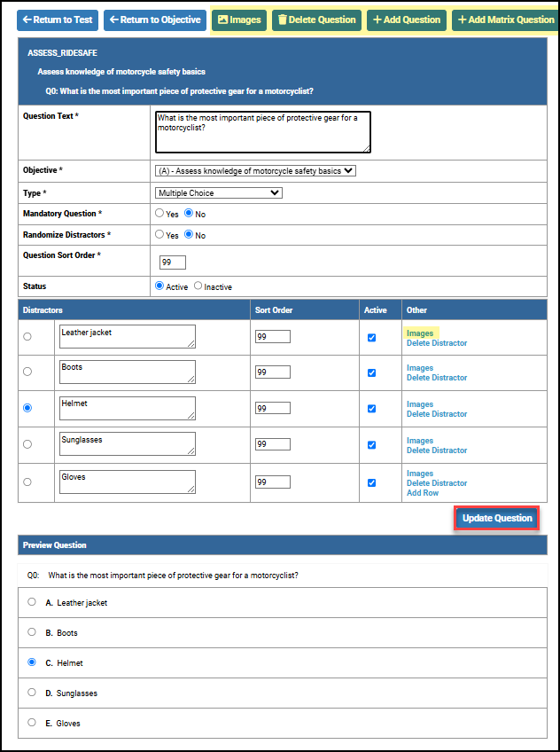
Task: Mark Leather jacket as correct distractor
Action: pos(27,337)
